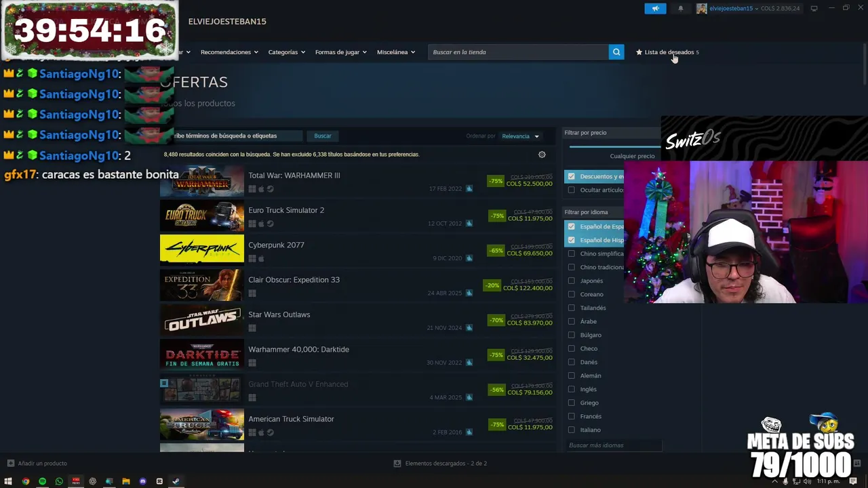Focus the Buscar en la tienda field

pos(518,52)
